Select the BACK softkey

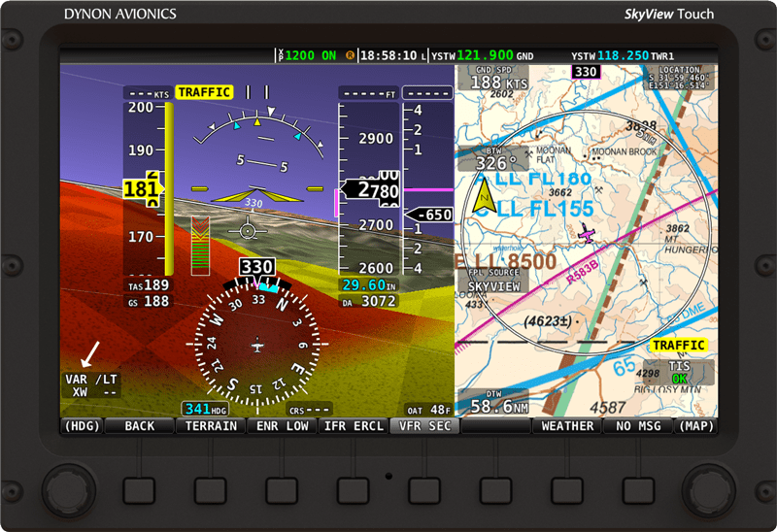tap(140, 426)
